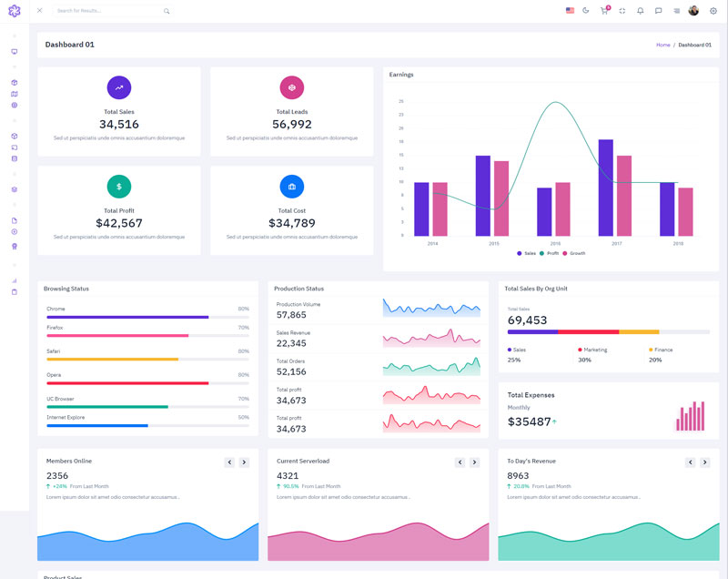Click previous arrow on To Day's Revenue card
This screenshot has height=579, width=728.
click(691, 462)
